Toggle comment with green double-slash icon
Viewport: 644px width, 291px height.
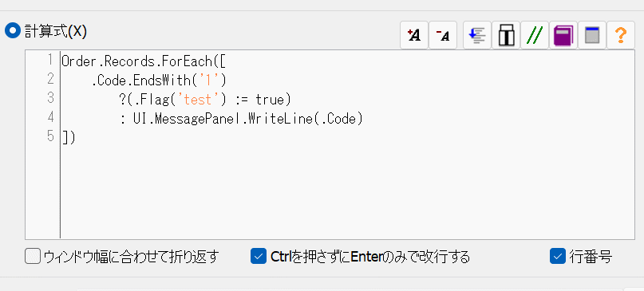(535, 35)
